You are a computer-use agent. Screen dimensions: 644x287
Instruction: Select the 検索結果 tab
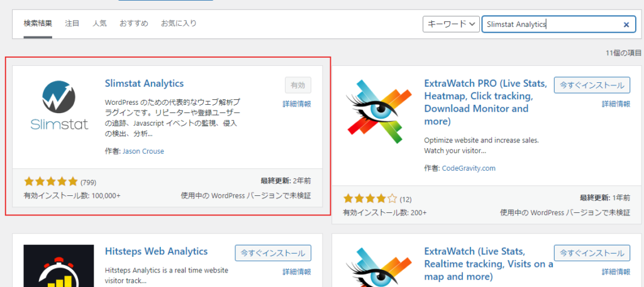[38, 23]
